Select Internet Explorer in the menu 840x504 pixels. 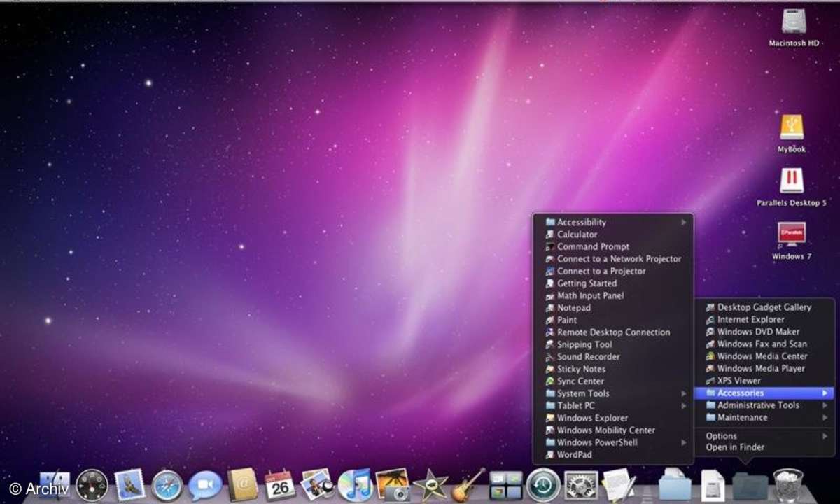click(750, 319)
